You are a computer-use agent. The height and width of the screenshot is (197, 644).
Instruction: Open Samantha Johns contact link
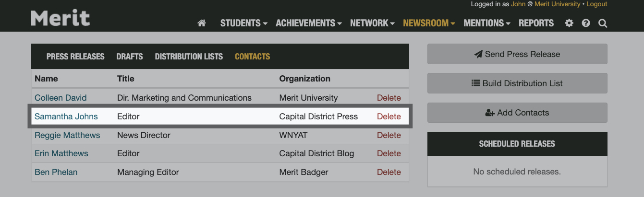tap(66, 116)
